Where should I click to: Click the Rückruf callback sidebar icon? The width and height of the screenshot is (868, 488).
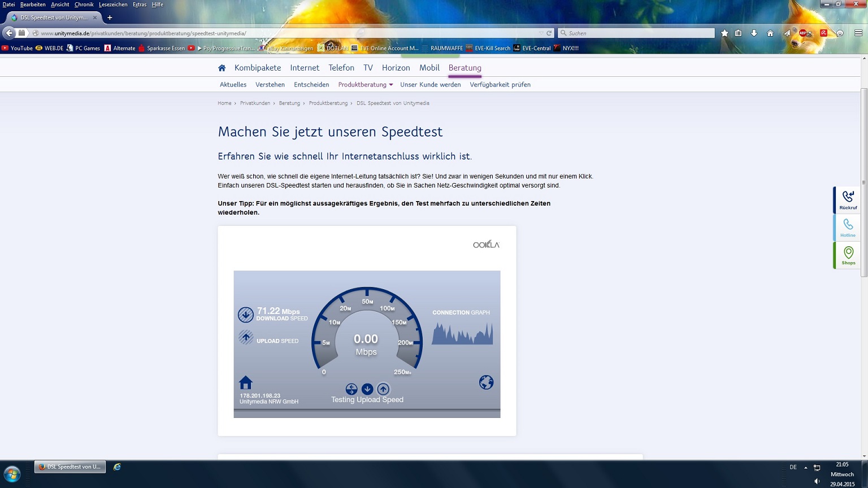coord(848,200)
